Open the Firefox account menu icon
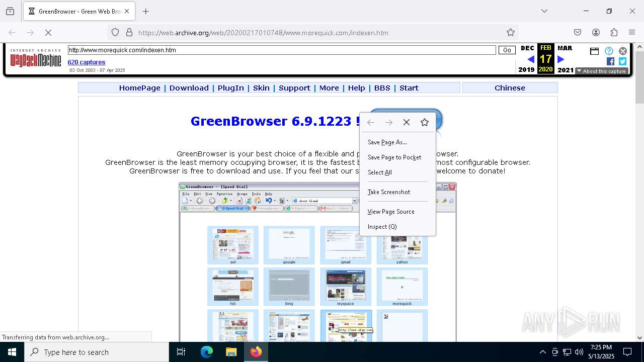 [596, 32]
